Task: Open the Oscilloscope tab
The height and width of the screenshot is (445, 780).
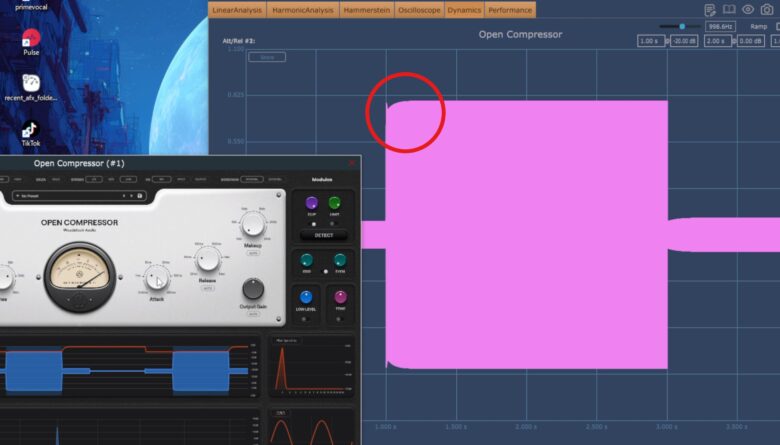Action: (x=419, y=10)
